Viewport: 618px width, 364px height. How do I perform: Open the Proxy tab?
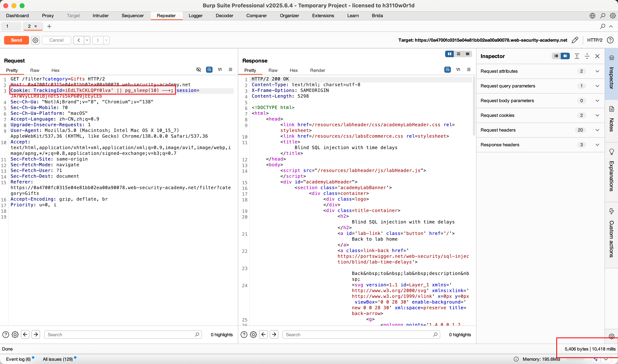(48, 16)
